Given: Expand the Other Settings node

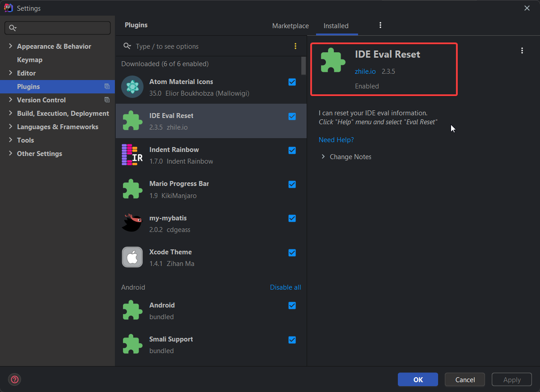Looking at the screenshot, I should pos(11,153).
